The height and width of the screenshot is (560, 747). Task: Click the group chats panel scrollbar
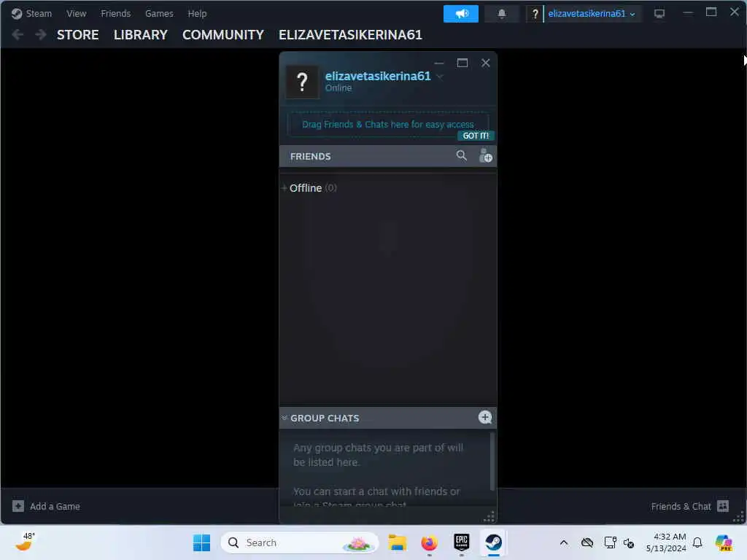(492, 461)
